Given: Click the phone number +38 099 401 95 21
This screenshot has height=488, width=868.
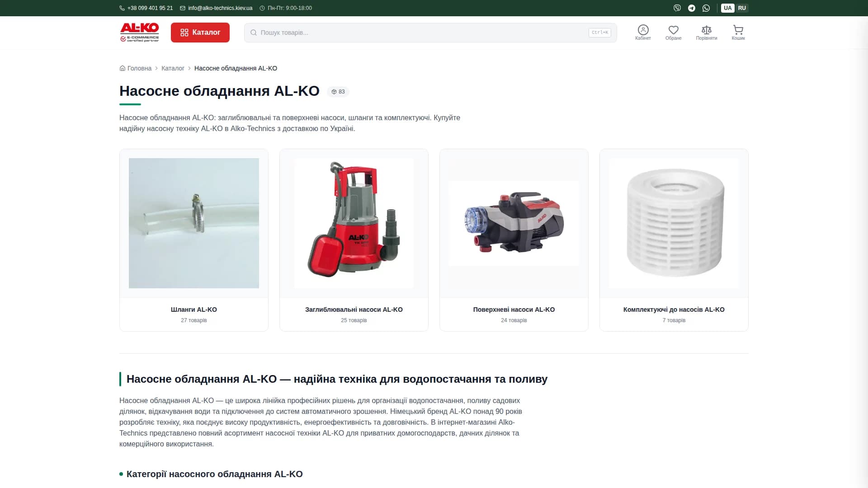Looking at the screenshot, I should (150, 8).
